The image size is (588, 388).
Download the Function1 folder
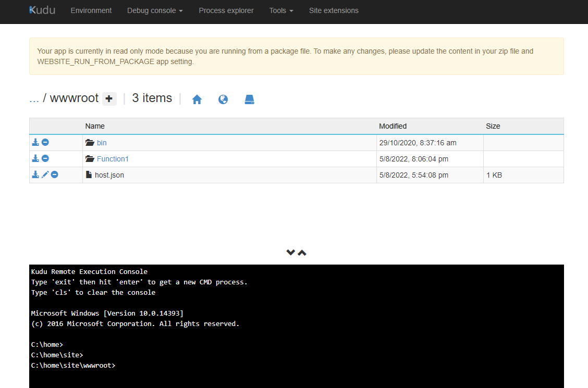(x=35, y=158)
